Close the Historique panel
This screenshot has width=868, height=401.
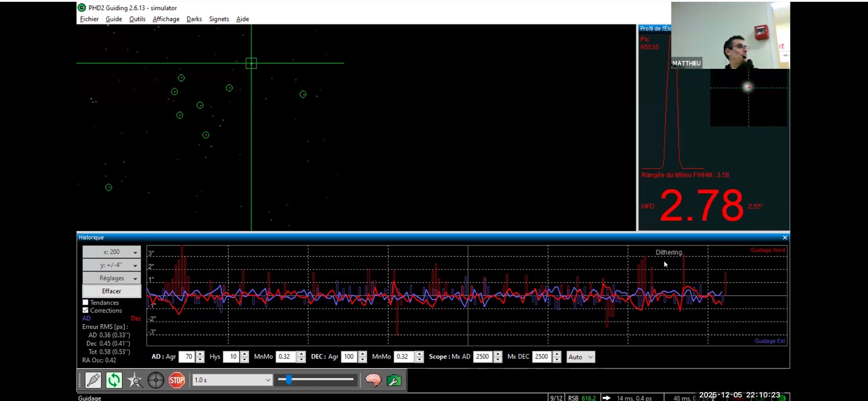(x=785, y=237)
